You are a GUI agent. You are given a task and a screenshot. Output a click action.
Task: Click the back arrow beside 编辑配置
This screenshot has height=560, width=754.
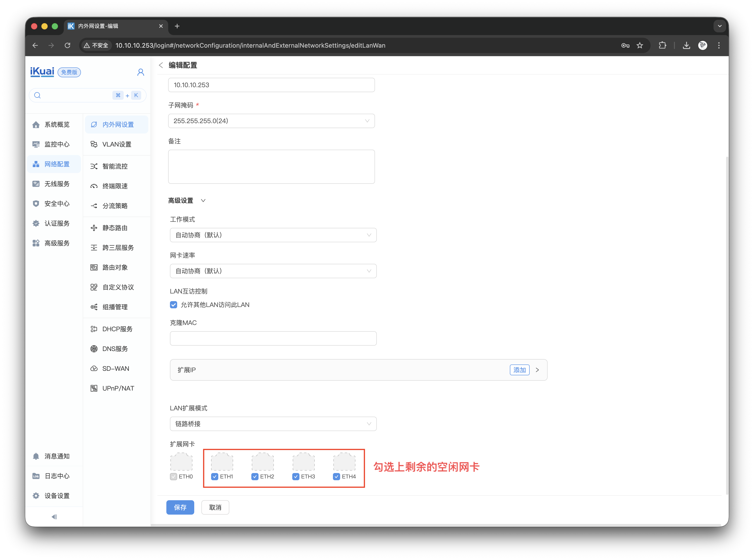click(x=161, y=65)
